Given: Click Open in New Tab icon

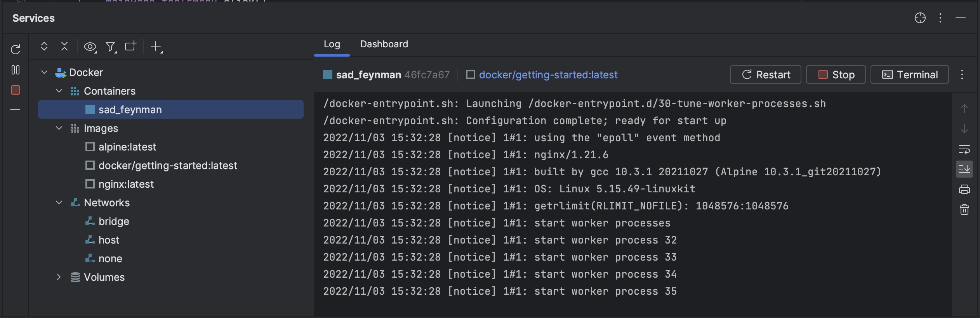Looking at the screenshot, I should coord(130,46).
